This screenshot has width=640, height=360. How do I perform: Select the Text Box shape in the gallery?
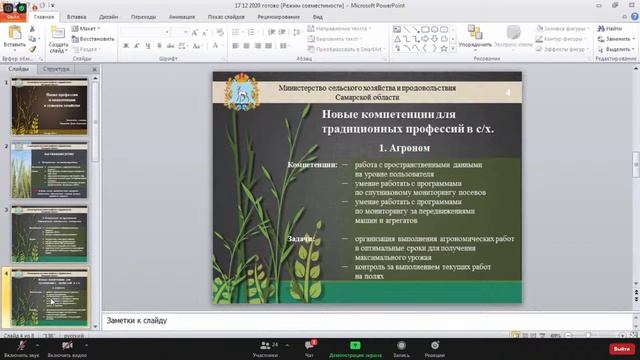tap(397, 29)
